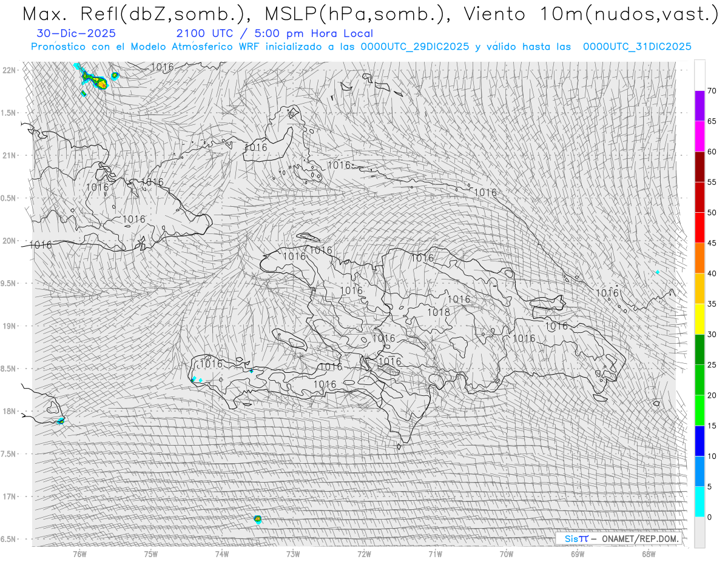Click the colorbar label '25'
This screenshot has width=728, height=562.
(x=712, y=365)
